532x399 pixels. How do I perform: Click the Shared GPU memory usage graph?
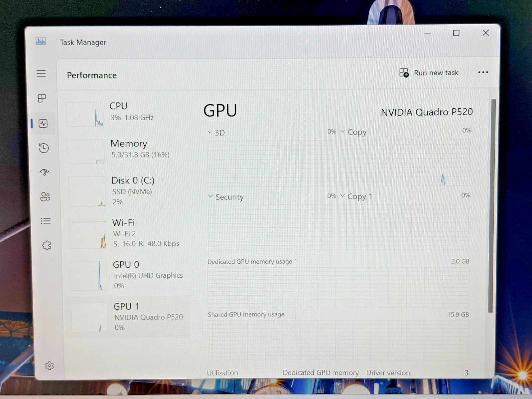pos(338,340)
